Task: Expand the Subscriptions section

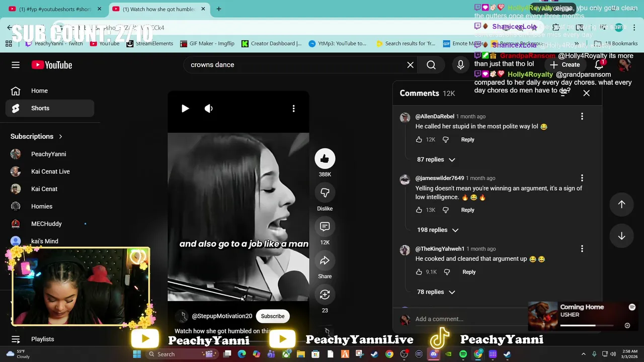Action: (x=36, y=136)
